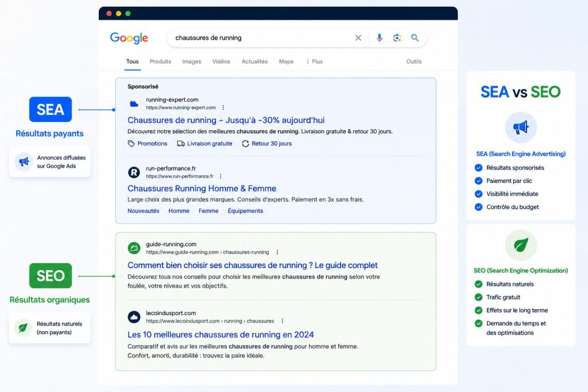Click blue checkmark next to Contrôle du budget

tap(478, 207)
